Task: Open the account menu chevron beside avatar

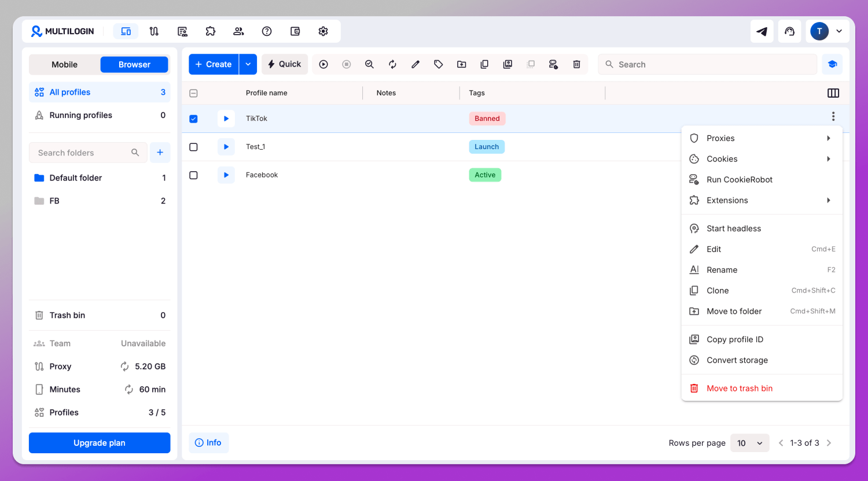Action: click(839, 31)
